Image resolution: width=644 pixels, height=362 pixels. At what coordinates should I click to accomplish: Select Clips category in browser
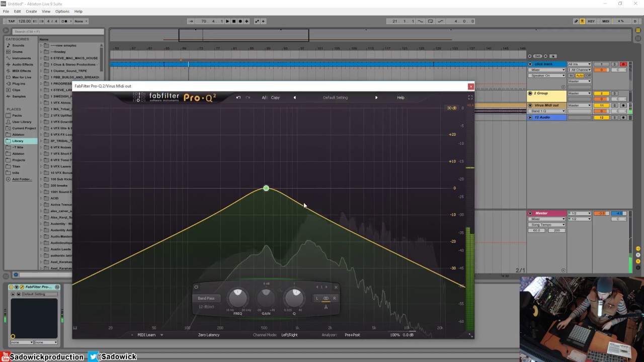(x=17, y=90)
